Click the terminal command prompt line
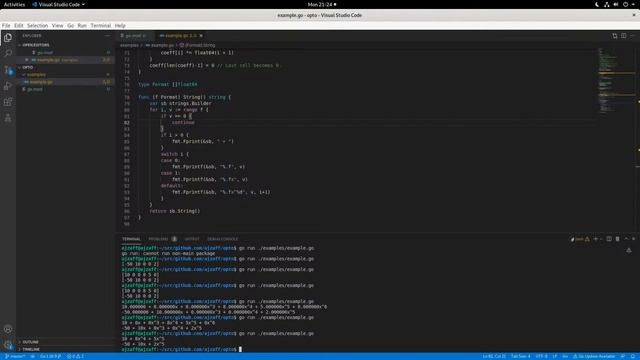Screen dimensions: 640x360 (x=182, y=349)
